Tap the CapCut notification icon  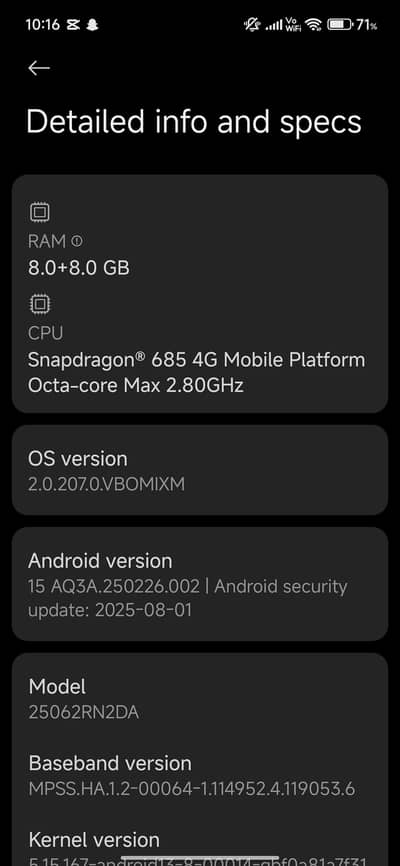(x=72, y=25)
